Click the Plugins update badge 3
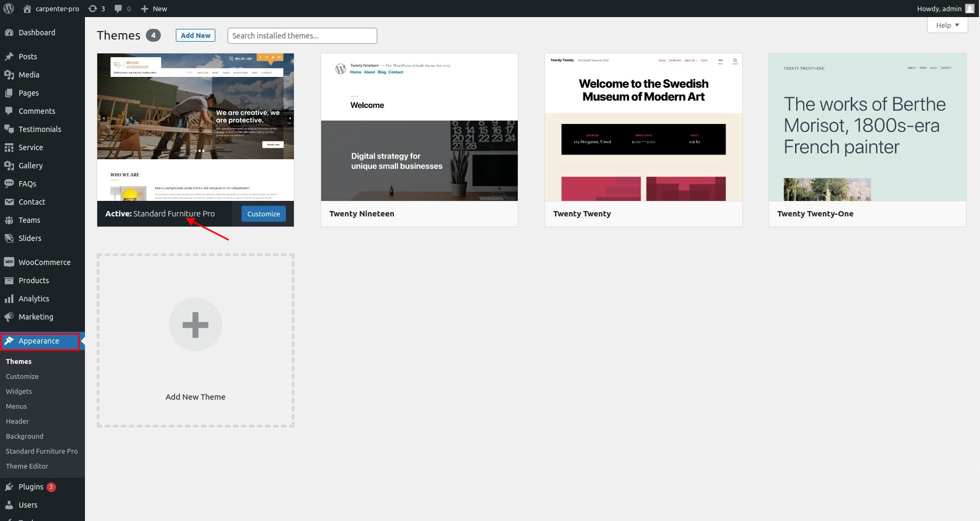The width and height of the screenshot is (980, 521). click(x=51, y=487)
